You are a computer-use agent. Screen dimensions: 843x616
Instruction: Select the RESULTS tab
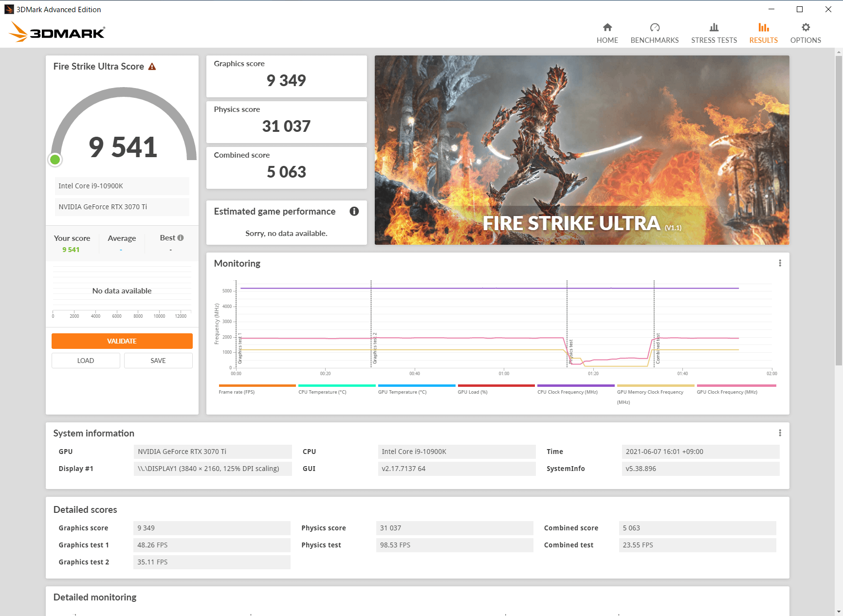pyautogui.click(x=763, y=33)
